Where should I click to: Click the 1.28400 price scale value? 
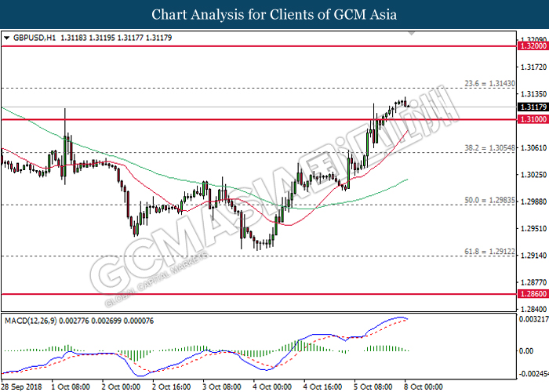click(533, 309)
